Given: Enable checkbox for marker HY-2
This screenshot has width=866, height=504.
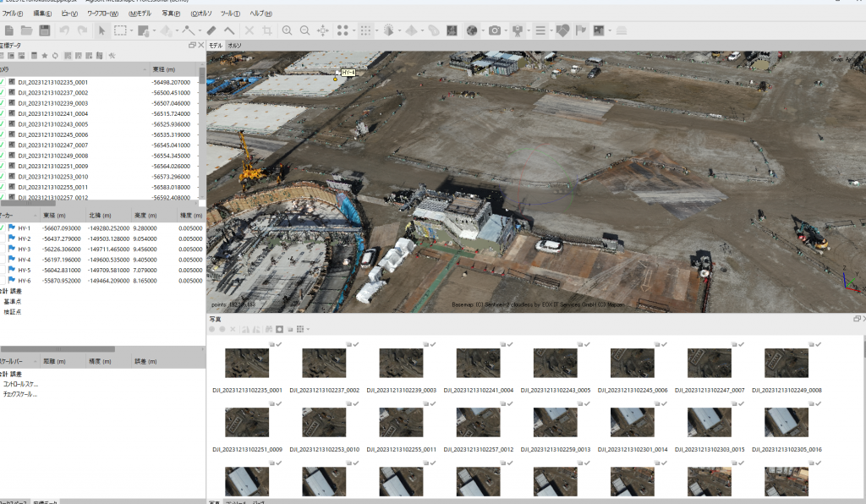Looking at the screenshot, I should pyautogui.click(x=3, y=238).
